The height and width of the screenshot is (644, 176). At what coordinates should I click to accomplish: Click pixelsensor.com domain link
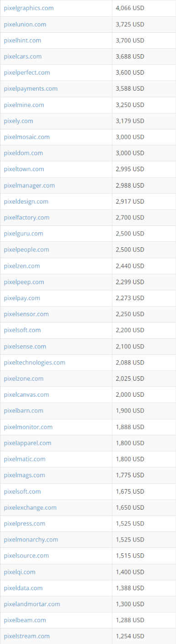26,314
